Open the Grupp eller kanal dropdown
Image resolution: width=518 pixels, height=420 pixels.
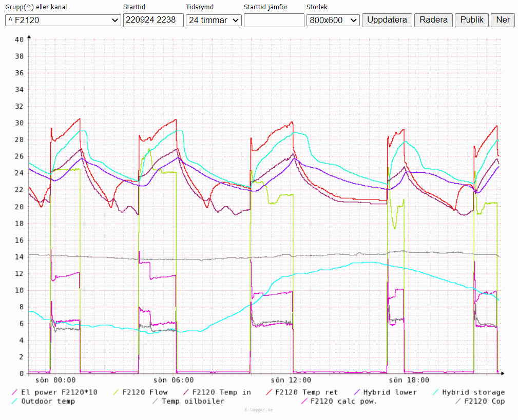click(x=63, y=20)
